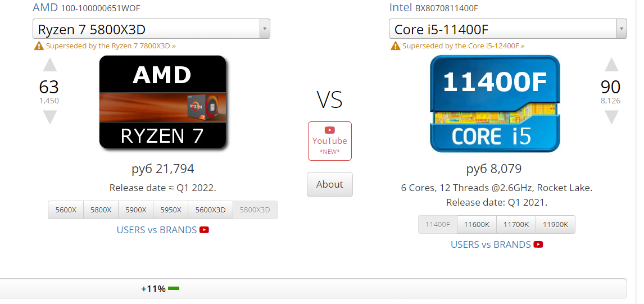Viewport: 644px width, 304px height.
Task: Click the green +11% bar
Action: point(174,289)
